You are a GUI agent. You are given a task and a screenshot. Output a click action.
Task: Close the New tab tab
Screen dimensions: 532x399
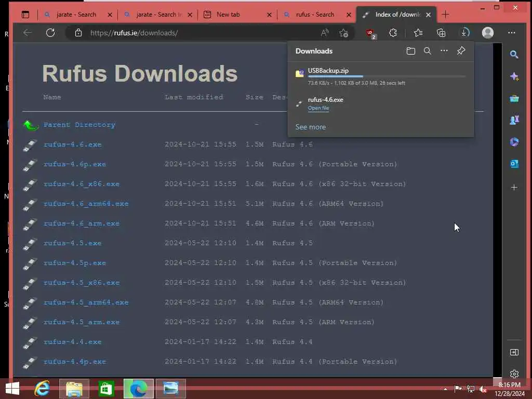269,15
